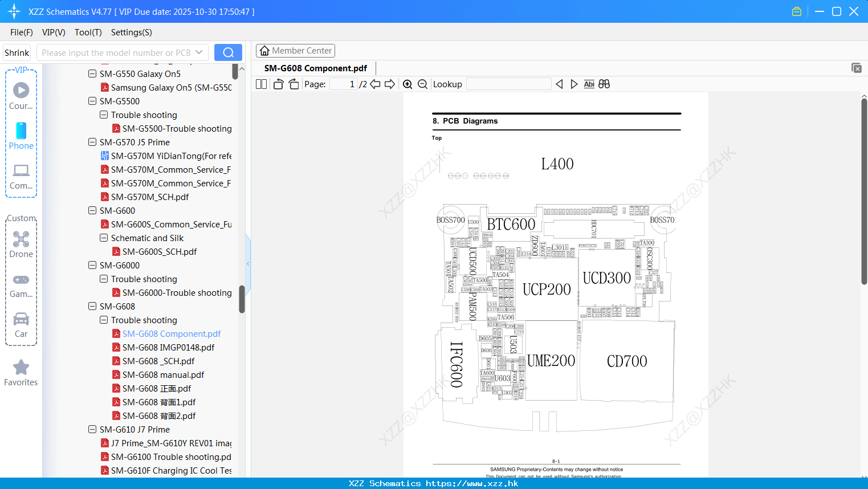Select SM-G608 Component.pdf in tree
The height and width of the screenshot is (489, 868).
pyautogui.click(x=172, y=333)
